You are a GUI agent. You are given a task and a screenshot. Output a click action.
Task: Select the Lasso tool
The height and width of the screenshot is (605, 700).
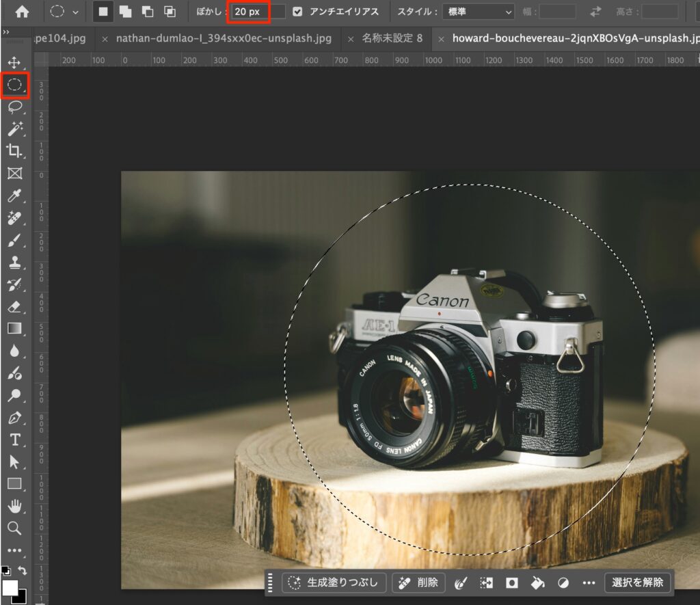coord(15,107)
